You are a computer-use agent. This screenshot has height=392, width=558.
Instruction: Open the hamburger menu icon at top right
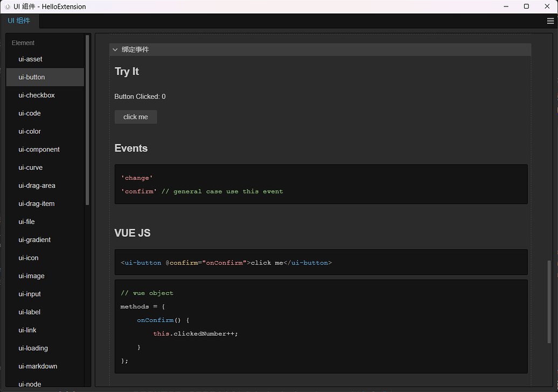point(550,21)
